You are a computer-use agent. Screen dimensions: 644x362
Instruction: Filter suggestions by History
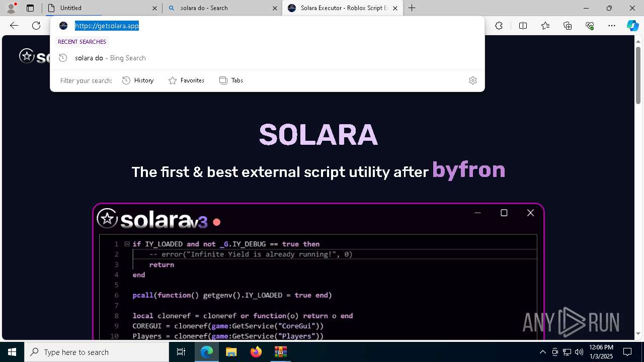click(x=138, y=80)
